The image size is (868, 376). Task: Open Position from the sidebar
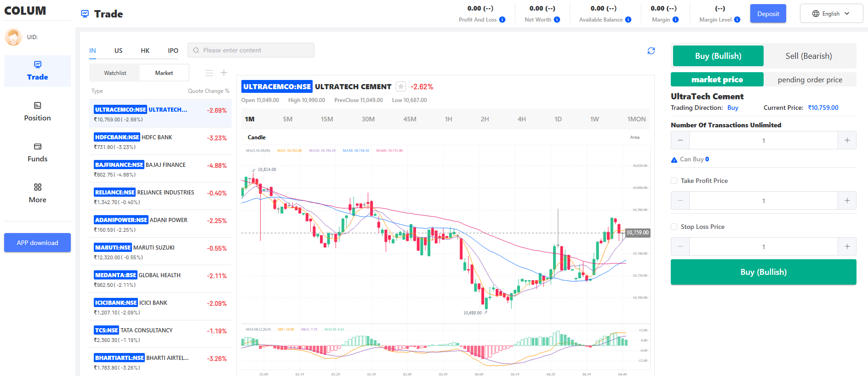(x=38, y=112)
